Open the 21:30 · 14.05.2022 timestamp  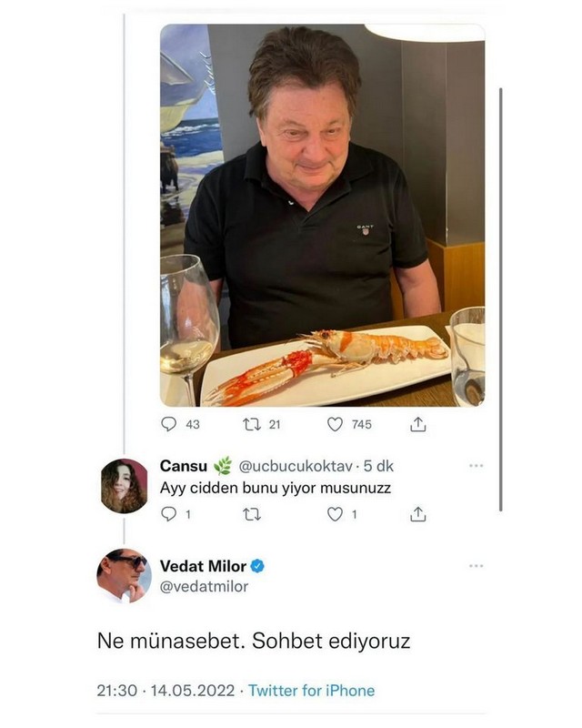(166, 691)
